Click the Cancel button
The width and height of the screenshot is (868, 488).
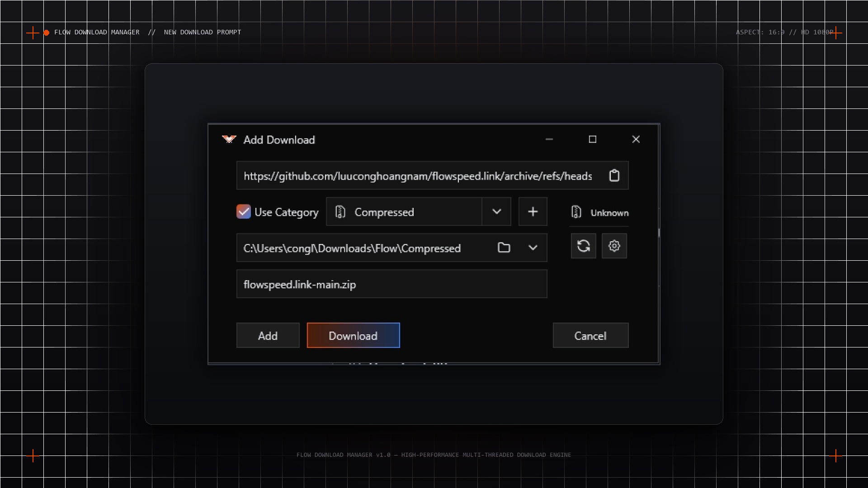pos(590,335)
